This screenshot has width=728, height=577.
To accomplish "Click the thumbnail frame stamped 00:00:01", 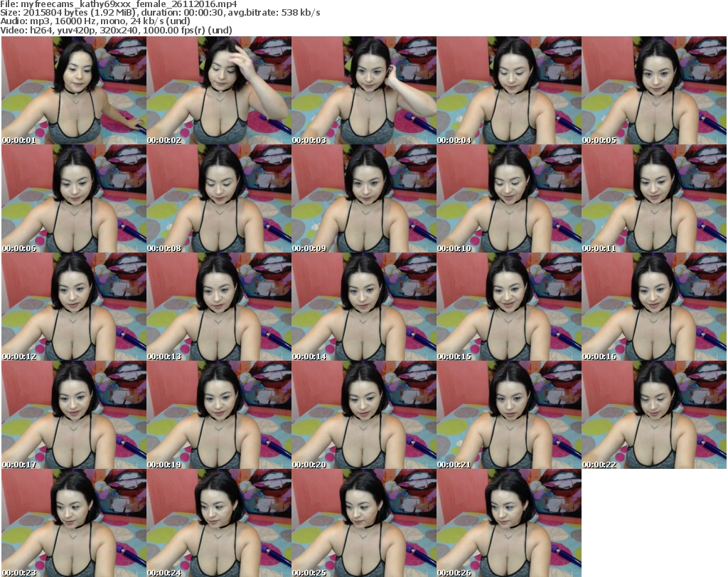I will pyautogui.click(x=74, y=90).
